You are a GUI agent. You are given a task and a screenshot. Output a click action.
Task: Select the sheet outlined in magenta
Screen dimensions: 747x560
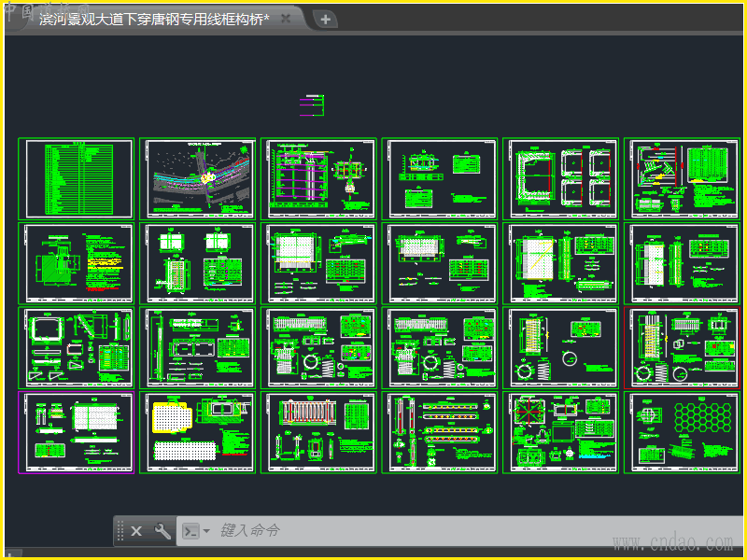click(77, 432)
